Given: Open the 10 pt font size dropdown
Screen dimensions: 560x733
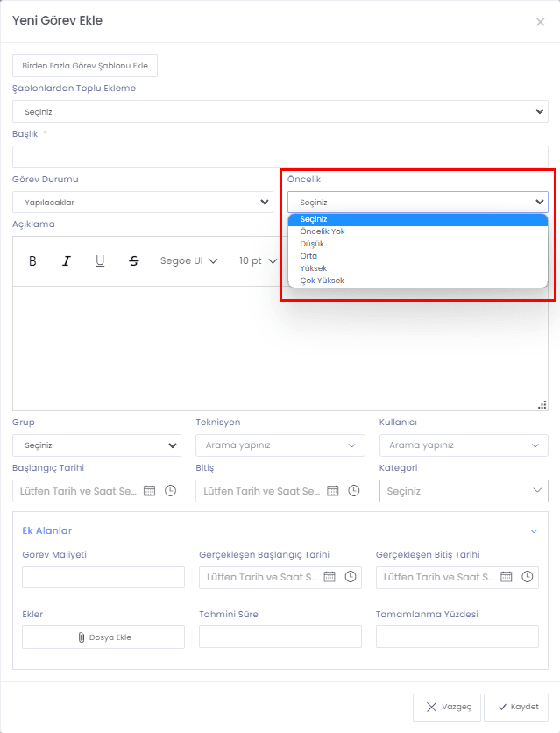Looking at the screenshot, I should click(258, 261).
